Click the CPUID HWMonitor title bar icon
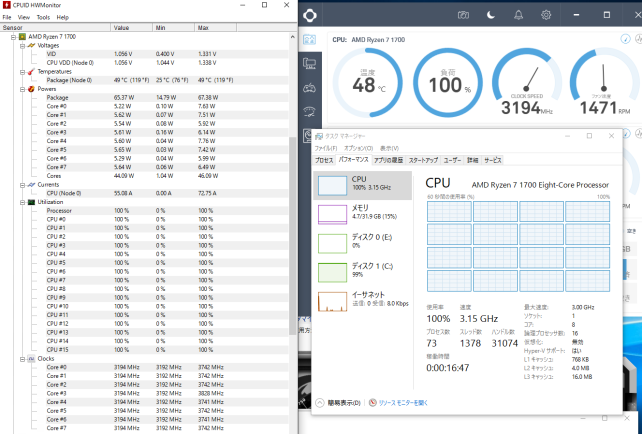The image size is (642, 434). [x=7, y=6]
